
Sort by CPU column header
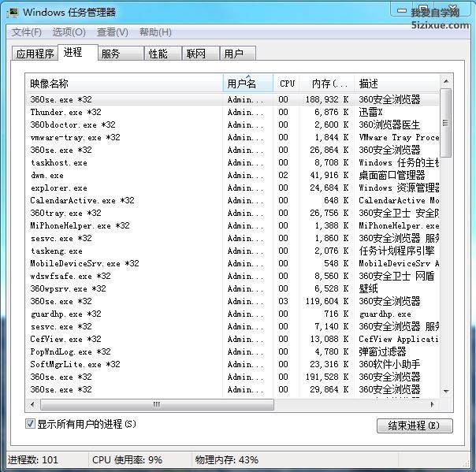click(286, 84)
